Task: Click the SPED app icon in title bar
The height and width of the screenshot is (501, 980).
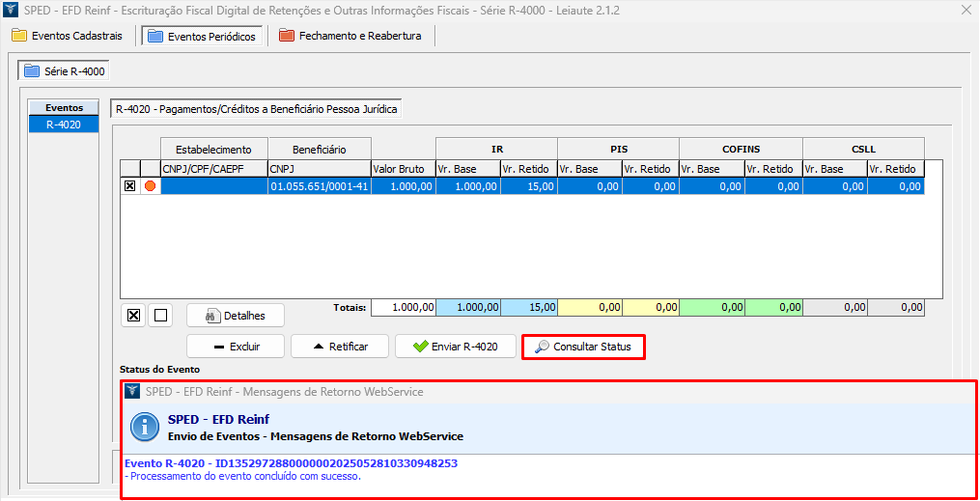Action: coord(11,10)
